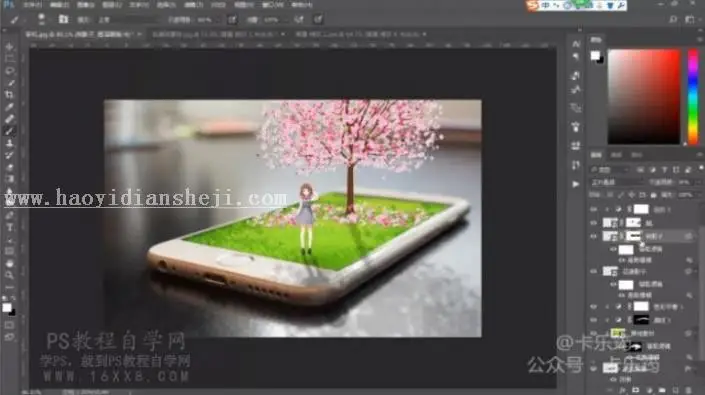Open the Character panel icon in dock
Screen dimensions: 705x395
(x=576, y=44)
